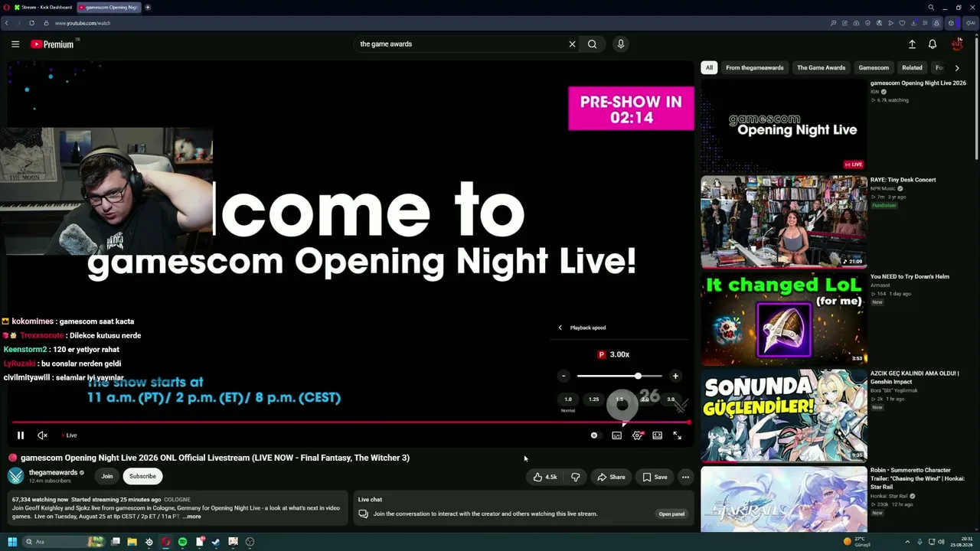This screenshot has width=980, height=551.
Task: Unmute the video player sound
Action: [x=43, y=435]
